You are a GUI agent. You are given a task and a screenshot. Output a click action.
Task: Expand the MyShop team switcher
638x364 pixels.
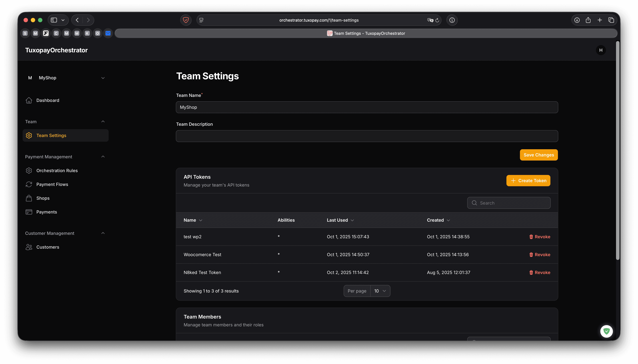coord(103,78)
